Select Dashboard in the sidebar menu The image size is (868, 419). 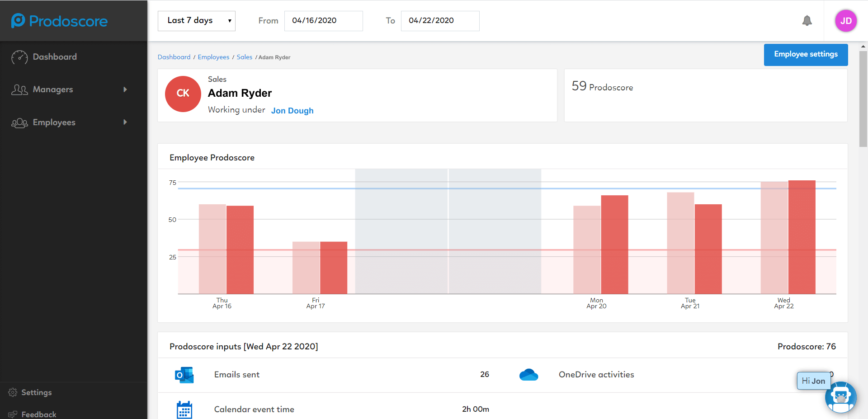(x=55, y=57)
